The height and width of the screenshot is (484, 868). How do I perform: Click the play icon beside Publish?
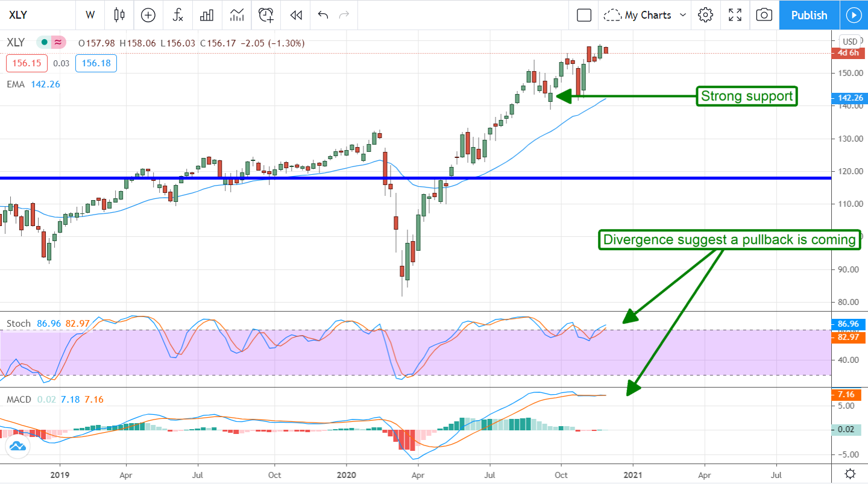(x=854, y=15)
